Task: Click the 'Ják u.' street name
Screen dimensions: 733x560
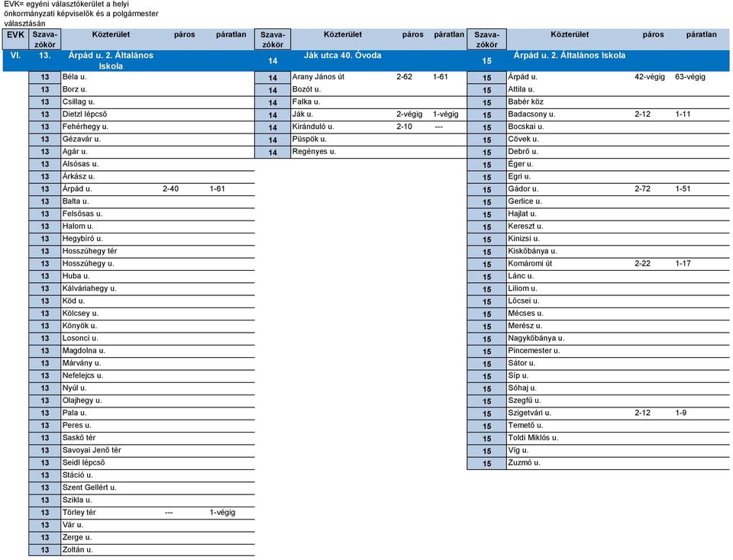Action: (303, 114)
